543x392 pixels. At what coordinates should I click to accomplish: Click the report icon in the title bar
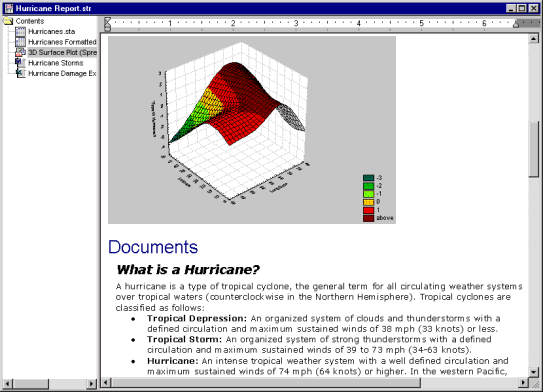[x=9, y=9]
